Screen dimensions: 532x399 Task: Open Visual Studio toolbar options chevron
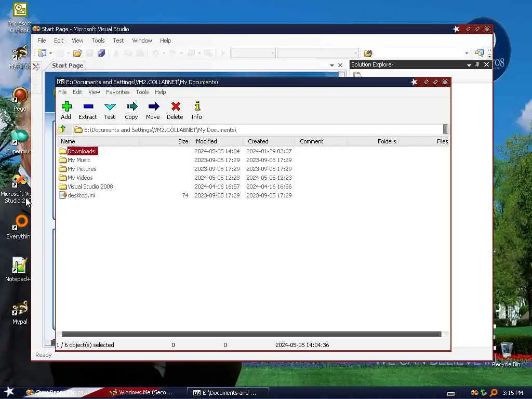pyautogui.click(x=489, y=54)
